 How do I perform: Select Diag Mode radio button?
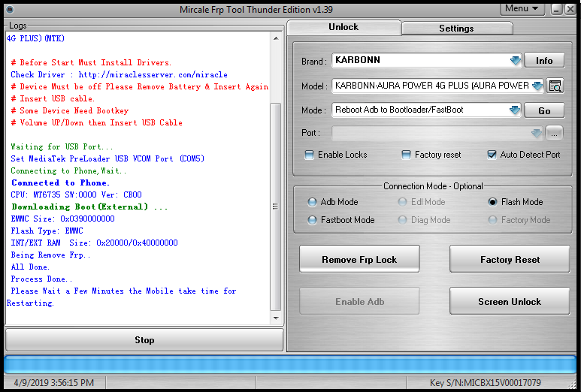pyautogui.click(x=402, y=220)
